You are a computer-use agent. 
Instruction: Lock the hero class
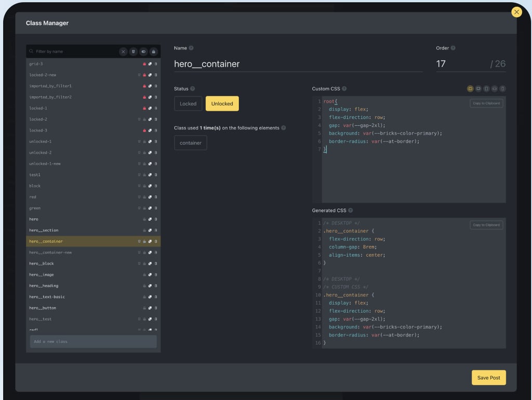(x=144, y=219)
